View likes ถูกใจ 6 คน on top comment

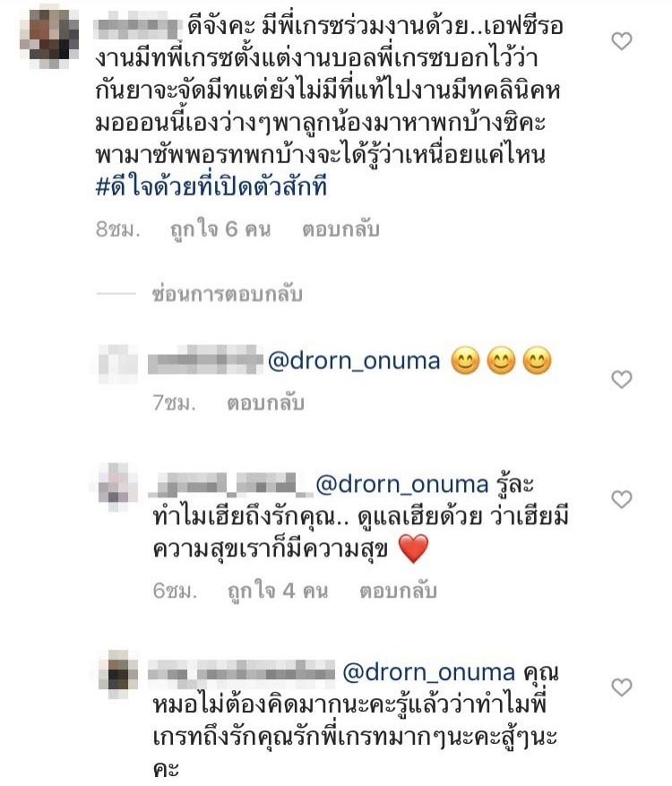220,229
